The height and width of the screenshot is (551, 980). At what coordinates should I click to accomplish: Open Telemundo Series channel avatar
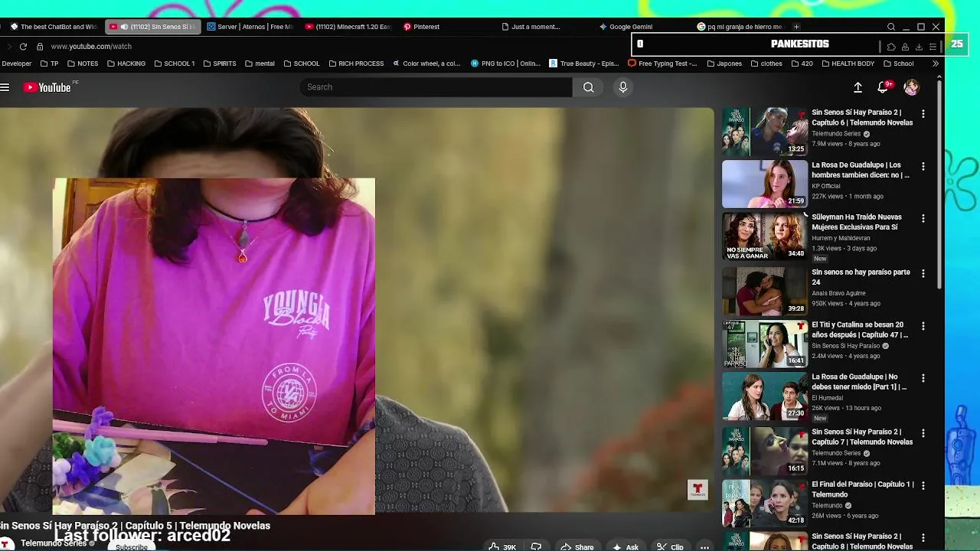point(6,545)
